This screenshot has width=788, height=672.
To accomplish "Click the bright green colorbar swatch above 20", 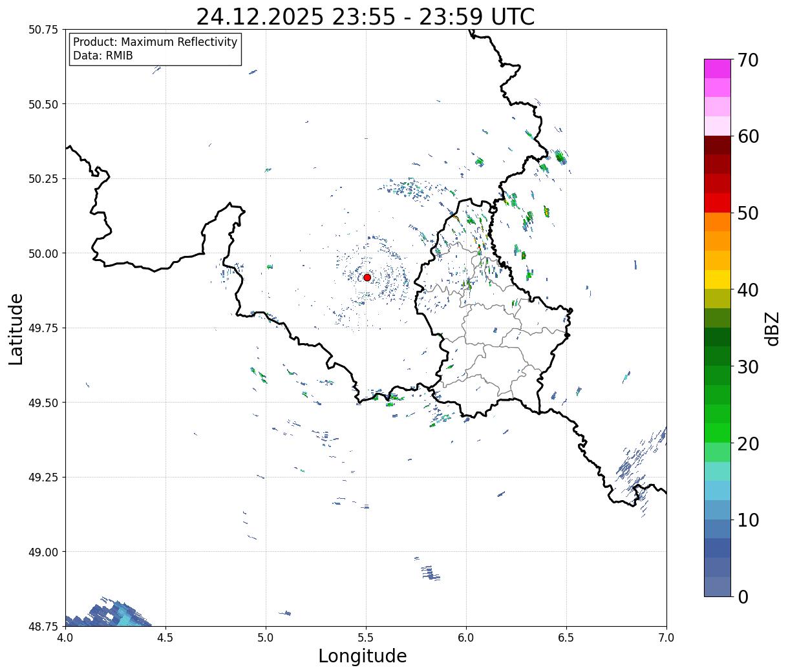I will [x=718, y=433].
